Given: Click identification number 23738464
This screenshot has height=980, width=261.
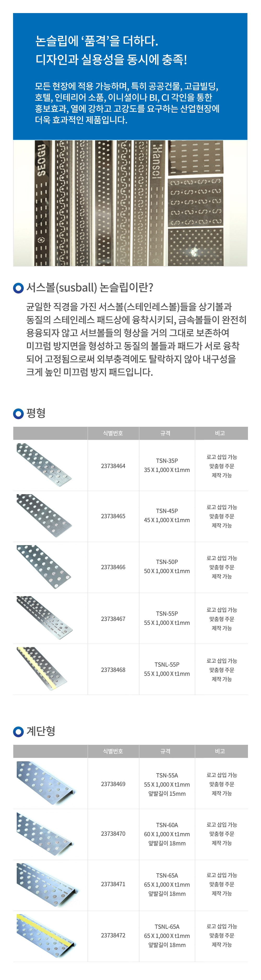Looking at the screenshot, I should click(113, 466).
